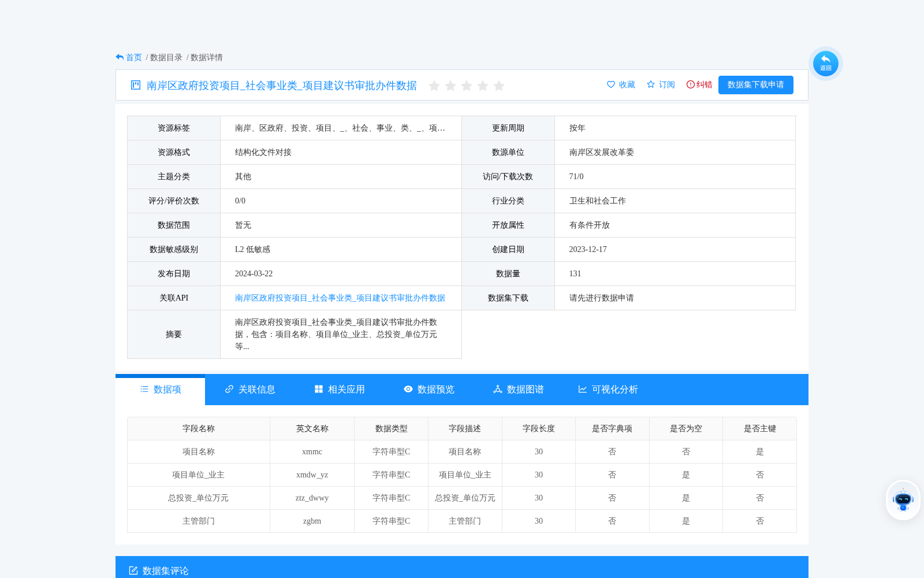The image size is (924, 578).
Task: Open the 数据图谱 tab
Action: pyautogui.click(x=519, y=390)
